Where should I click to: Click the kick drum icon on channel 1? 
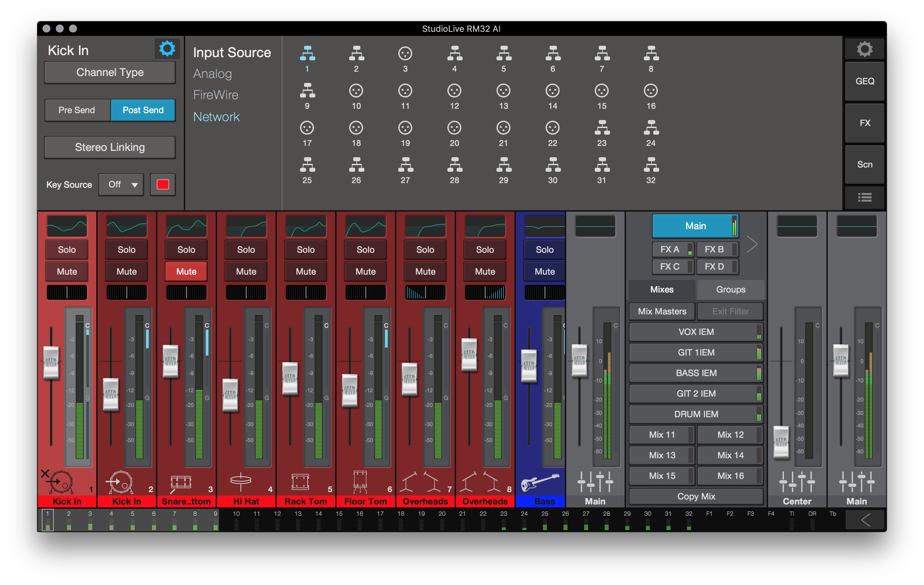click(x=60, y=482)
